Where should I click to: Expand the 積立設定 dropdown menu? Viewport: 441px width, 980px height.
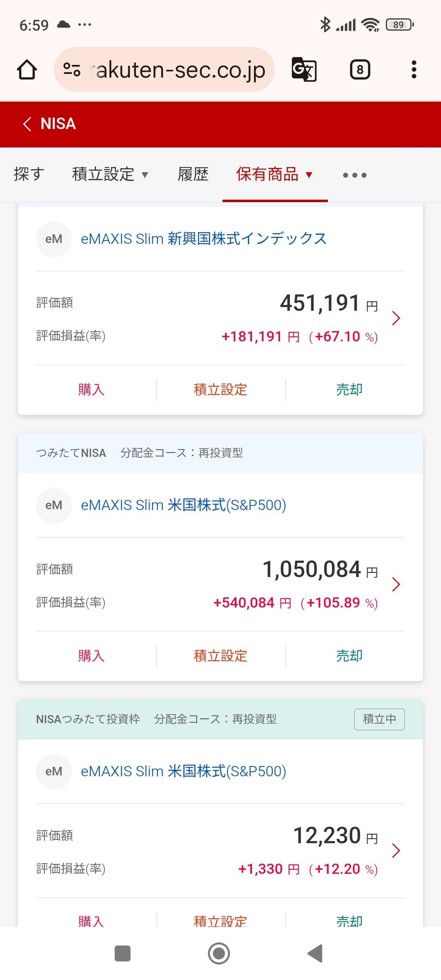[x=110, y=174]
